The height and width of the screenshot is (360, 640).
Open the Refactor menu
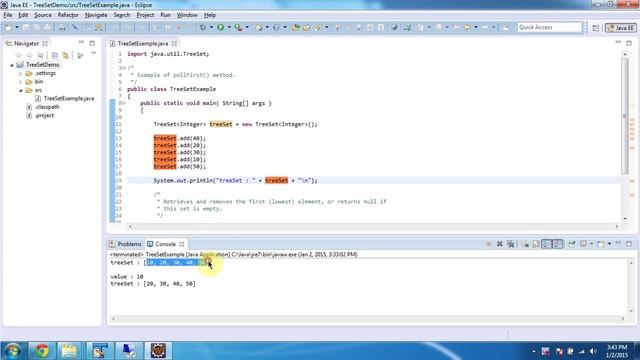tap(68, 15)
